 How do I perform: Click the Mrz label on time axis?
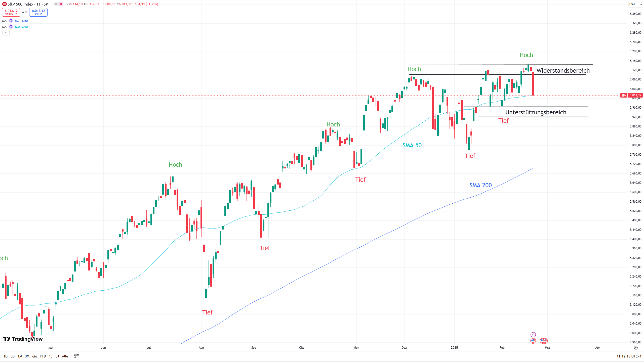pos(547,348)
